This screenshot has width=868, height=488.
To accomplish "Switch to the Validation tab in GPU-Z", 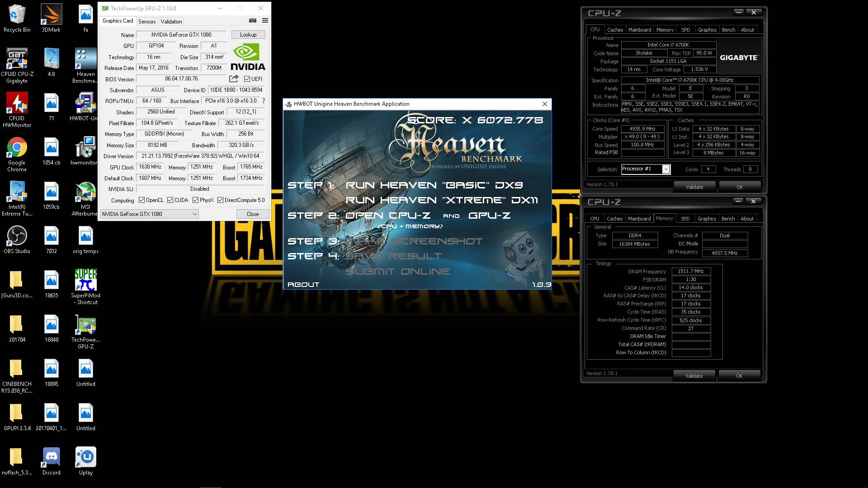I will [171, 21].
